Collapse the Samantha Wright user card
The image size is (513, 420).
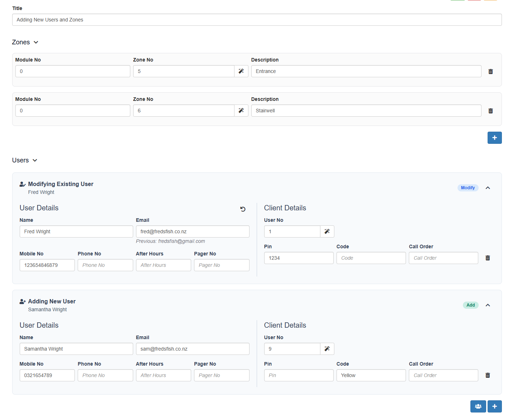(488, 305)
